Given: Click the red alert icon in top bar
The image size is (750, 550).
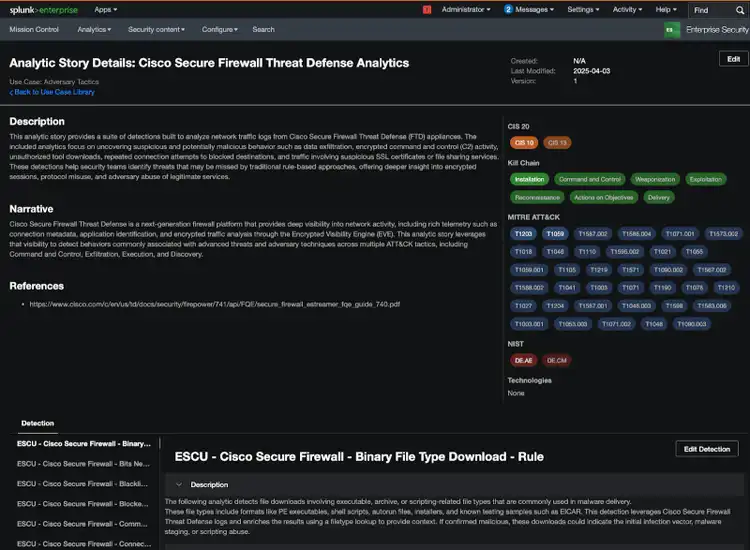Looking at the screenshot, I should 426,9.
